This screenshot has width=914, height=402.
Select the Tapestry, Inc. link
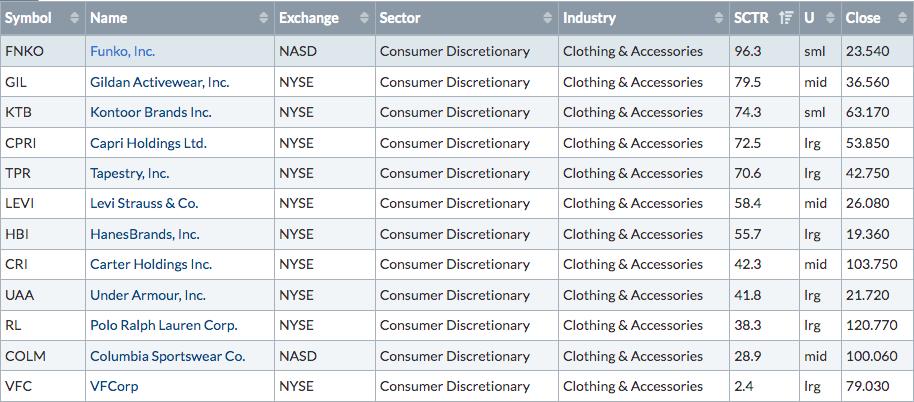point(129,173)
